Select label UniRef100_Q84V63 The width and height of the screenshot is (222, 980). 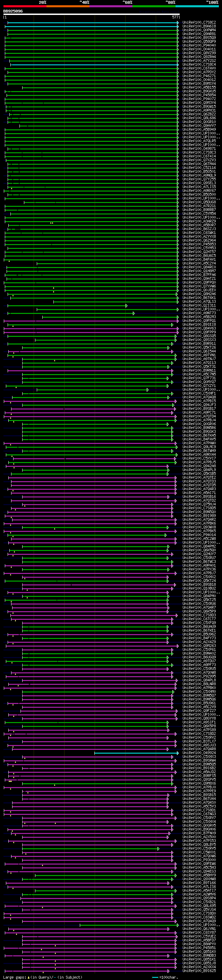coord(199,329)
